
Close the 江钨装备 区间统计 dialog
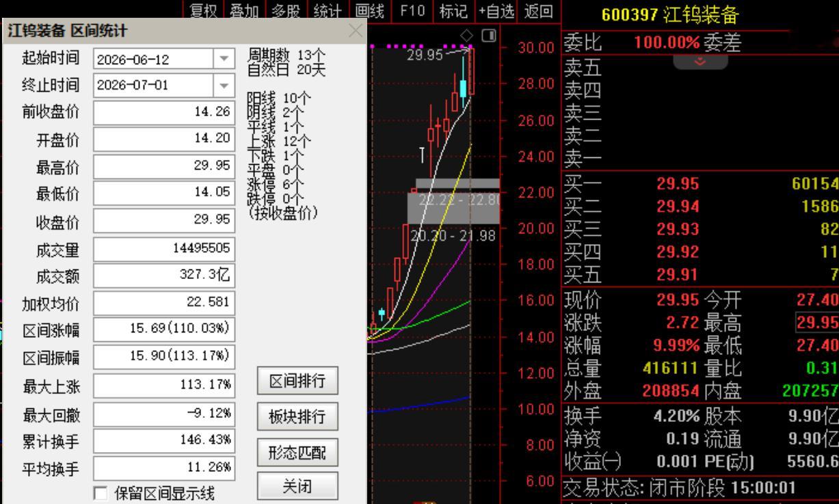tap(356, 31)
